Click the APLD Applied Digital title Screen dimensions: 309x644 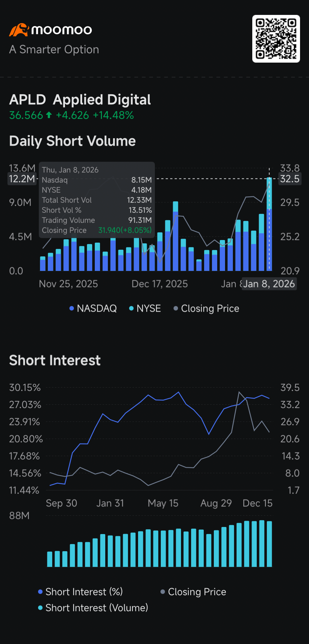coord(80,100)
